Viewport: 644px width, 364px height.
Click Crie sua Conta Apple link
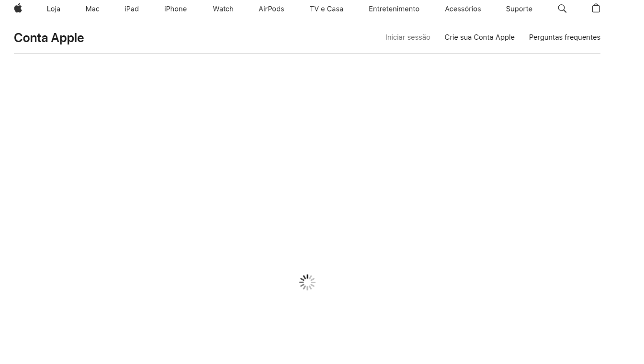[x=479, y=37]
